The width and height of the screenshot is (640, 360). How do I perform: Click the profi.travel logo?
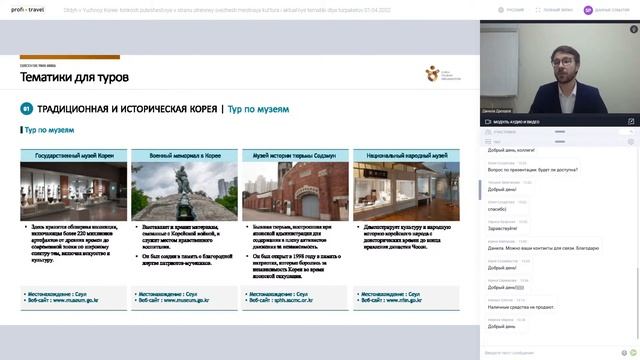tap(27, 9)
